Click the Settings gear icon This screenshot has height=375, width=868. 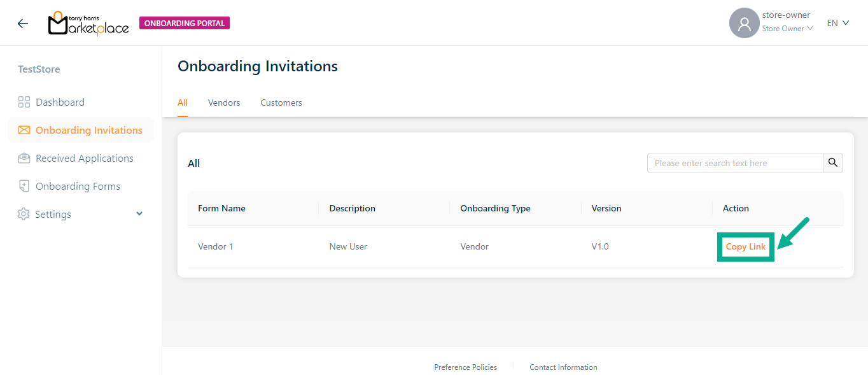[24, 215]
